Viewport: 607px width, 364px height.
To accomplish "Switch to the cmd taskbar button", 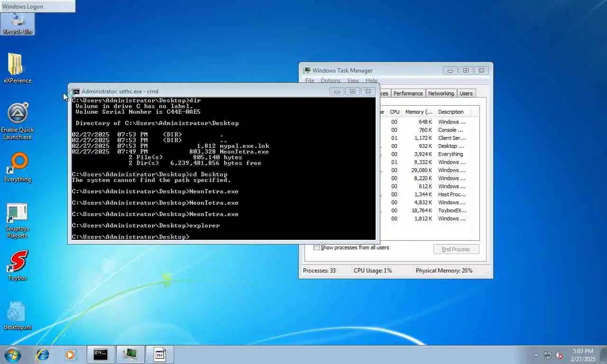I will click(101, 355).
